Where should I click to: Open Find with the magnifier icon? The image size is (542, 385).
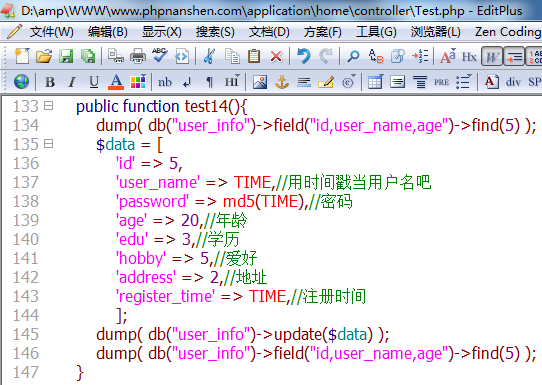(x=353, y=56)
